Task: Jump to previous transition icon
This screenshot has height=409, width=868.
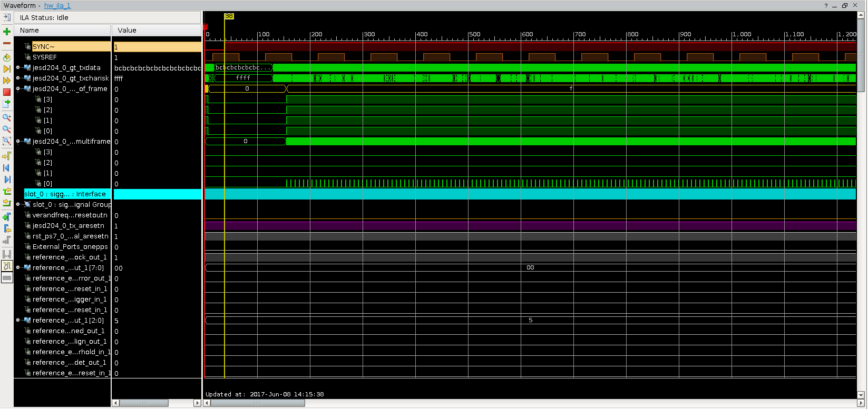Action: coord(7,191)
